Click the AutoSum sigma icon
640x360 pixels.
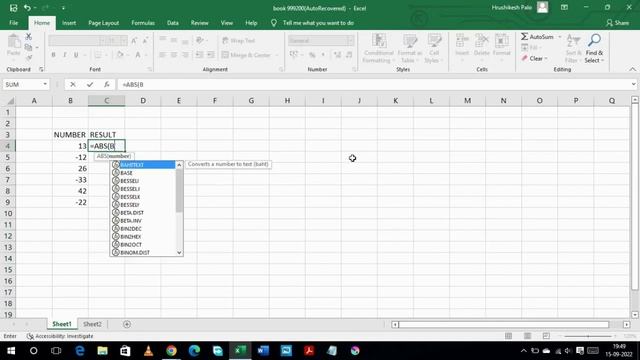pyautogui.click(x=524, y=37)
